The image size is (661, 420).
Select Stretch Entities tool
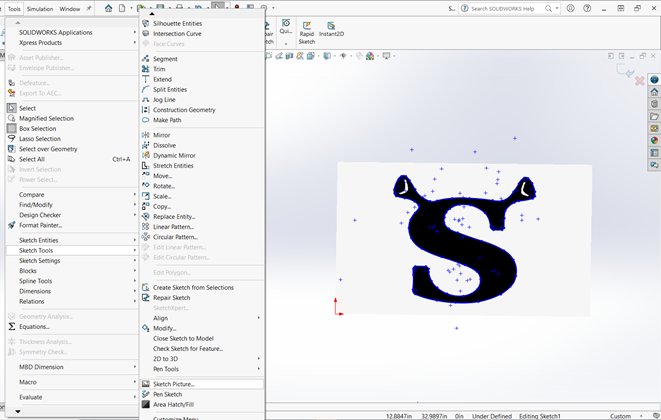pos(202,166)
